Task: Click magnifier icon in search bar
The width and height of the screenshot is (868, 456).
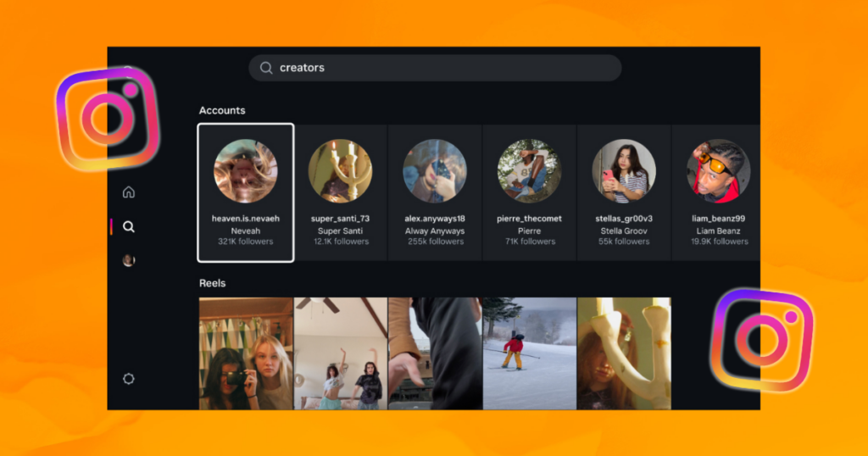Action: (x=266, y=68)
